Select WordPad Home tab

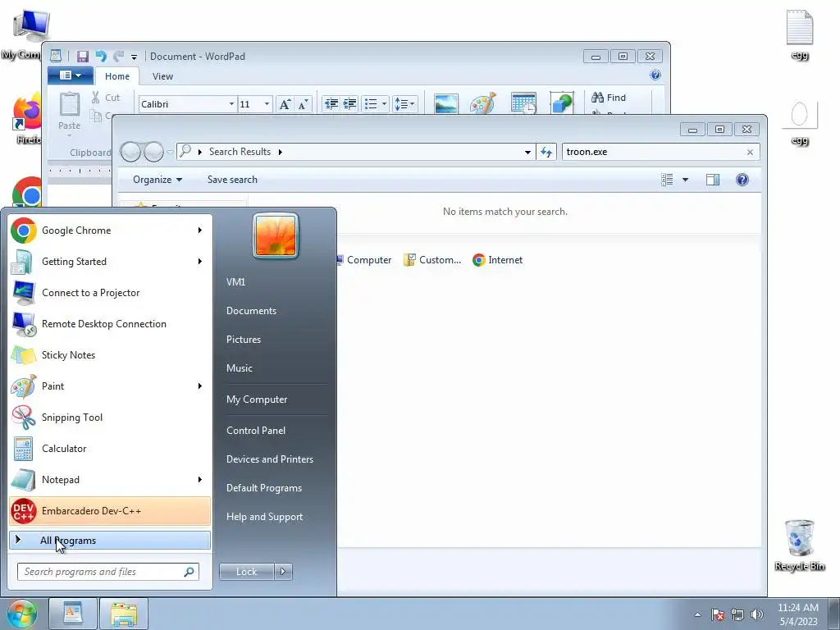point(117,76)
